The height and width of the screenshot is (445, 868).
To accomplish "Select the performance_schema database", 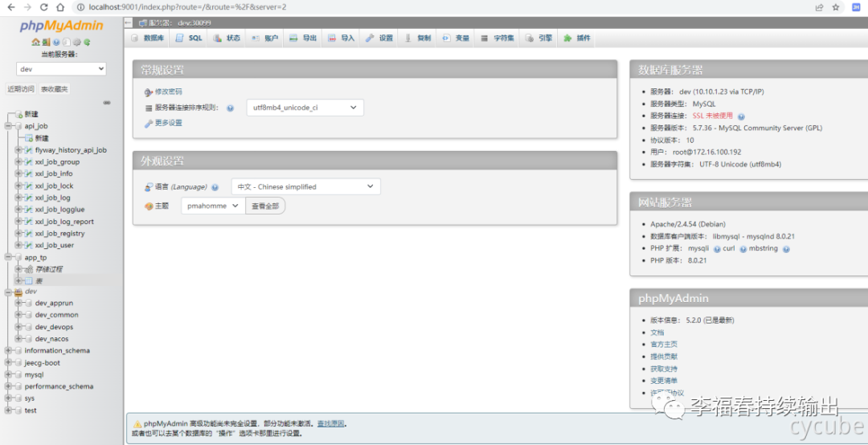I will pyautogui.click(x=59, y=386).
